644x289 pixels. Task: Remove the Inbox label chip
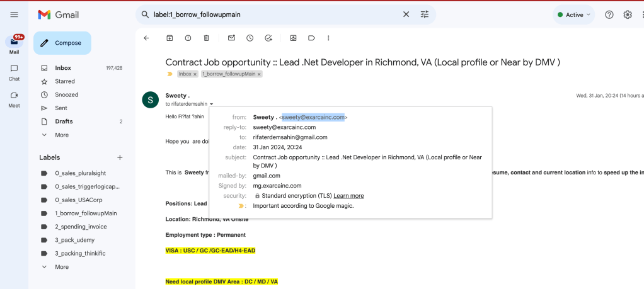[x=195, y=74]
